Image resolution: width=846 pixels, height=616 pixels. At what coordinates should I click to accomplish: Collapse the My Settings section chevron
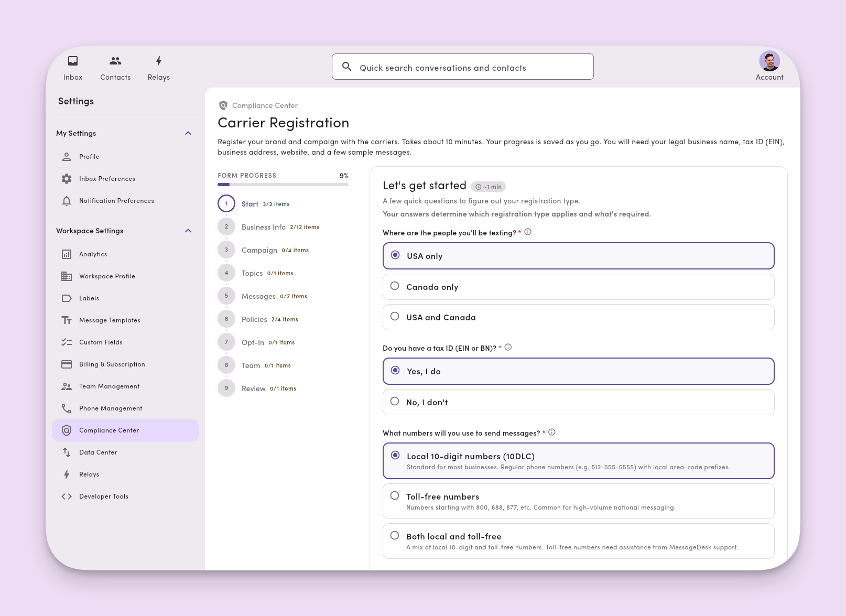click(188, 133)
